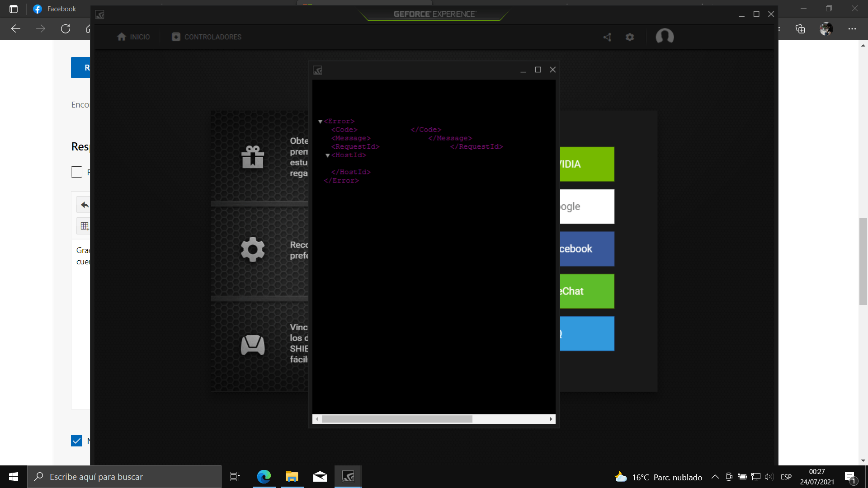
Task: Collapse the Error XML node
Action: coord(320,122)
